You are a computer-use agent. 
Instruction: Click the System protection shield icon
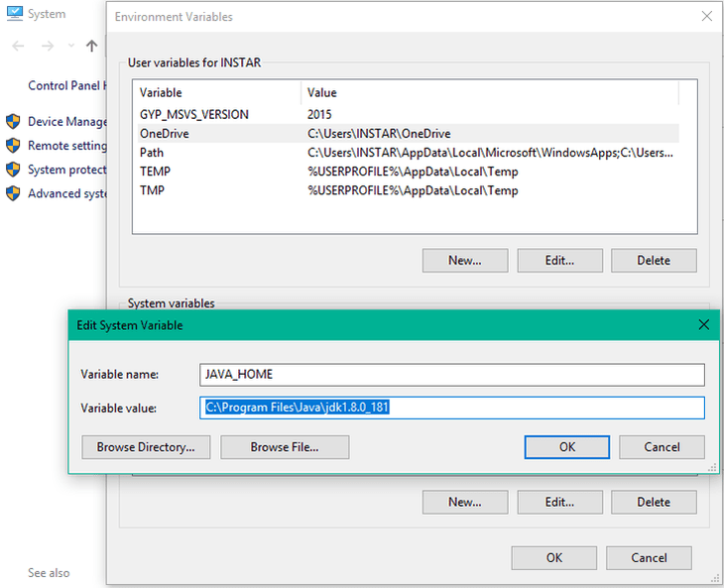(13, 170)
